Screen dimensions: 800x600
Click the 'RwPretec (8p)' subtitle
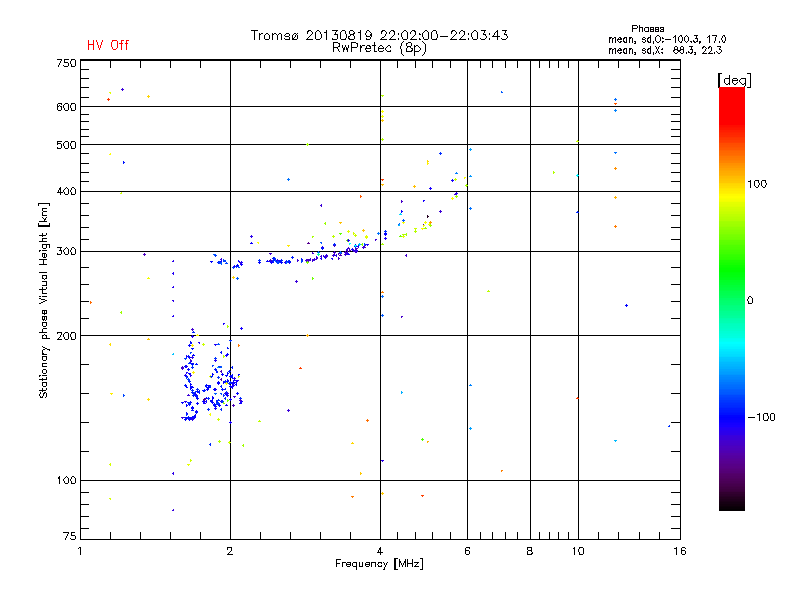click(379, 48)
